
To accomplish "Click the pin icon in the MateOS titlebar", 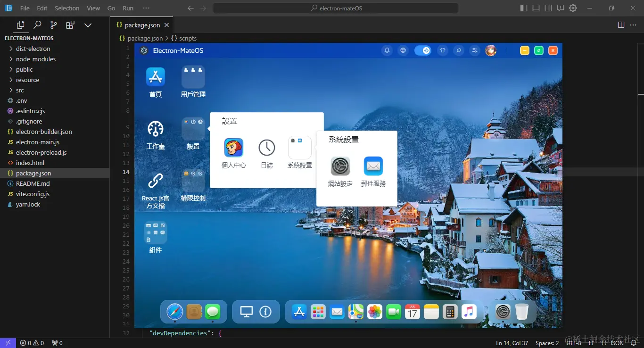I will pyautogui.click(x=458, y=50).
